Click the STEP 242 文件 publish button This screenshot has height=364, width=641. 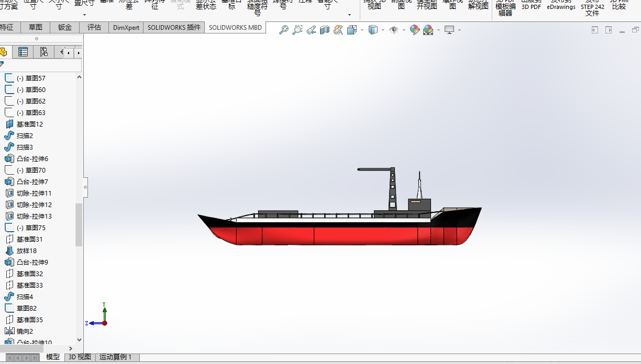pyautogui.click(x=592, y=7)
